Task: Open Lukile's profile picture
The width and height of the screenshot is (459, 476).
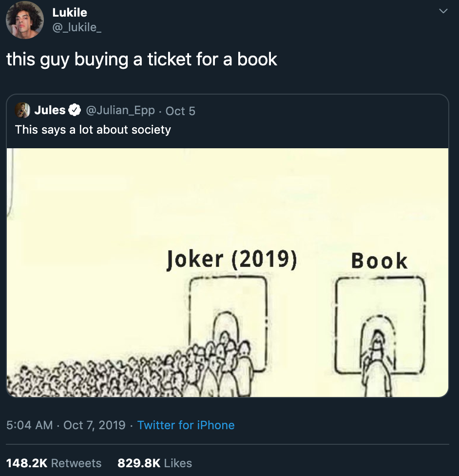Action: click(x=25, y=20)
